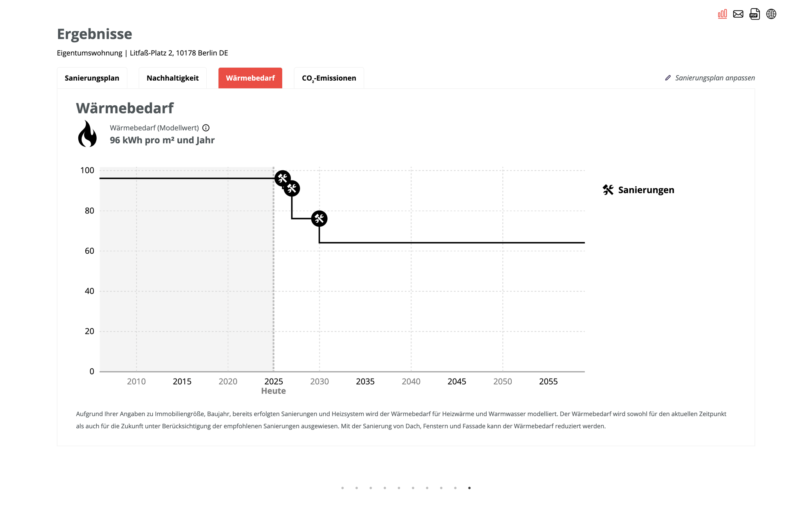Select the ninth pagination dot
The image size is (812, 507).
[455, 488]
